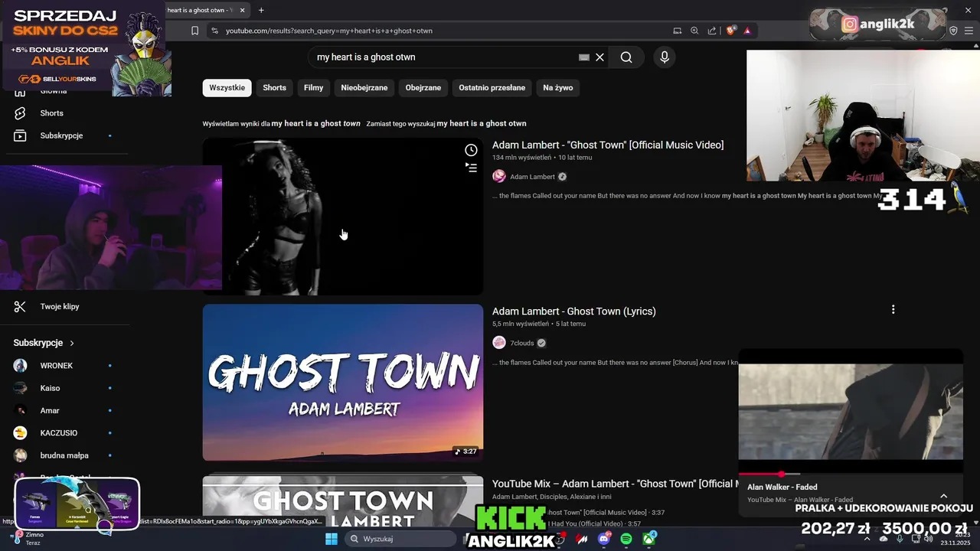Go to the 7clouds channel name

coord(522,343)
